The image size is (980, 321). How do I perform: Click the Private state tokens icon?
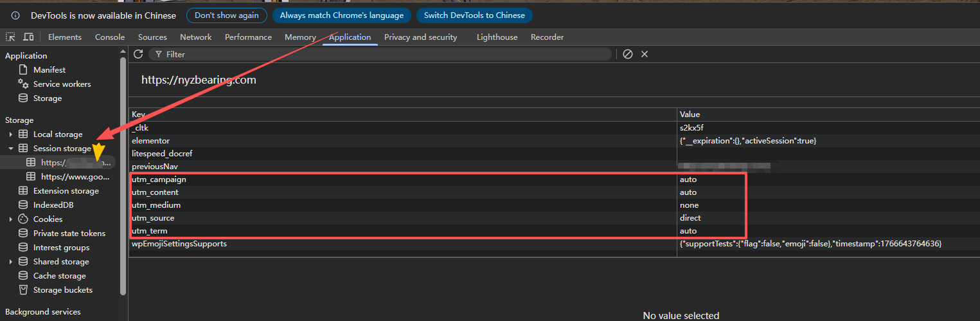(23, 233)
